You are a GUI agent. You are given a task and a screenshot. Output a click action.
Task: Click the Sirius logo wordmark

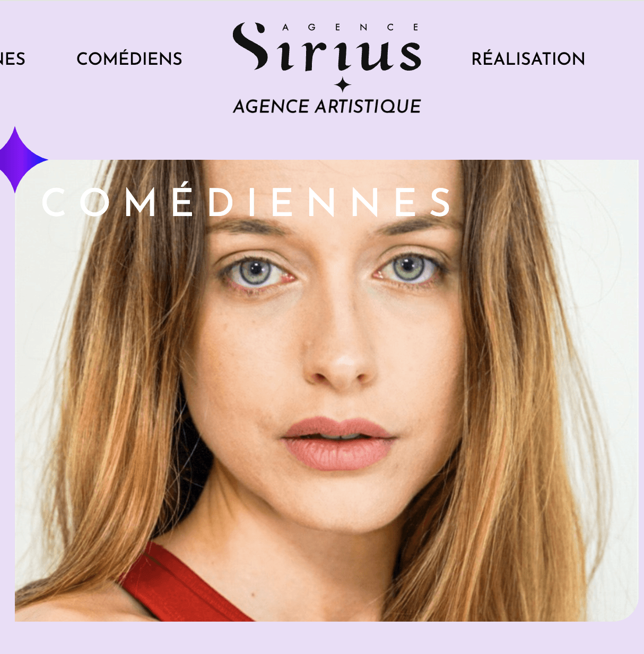(x=327, y=47)
